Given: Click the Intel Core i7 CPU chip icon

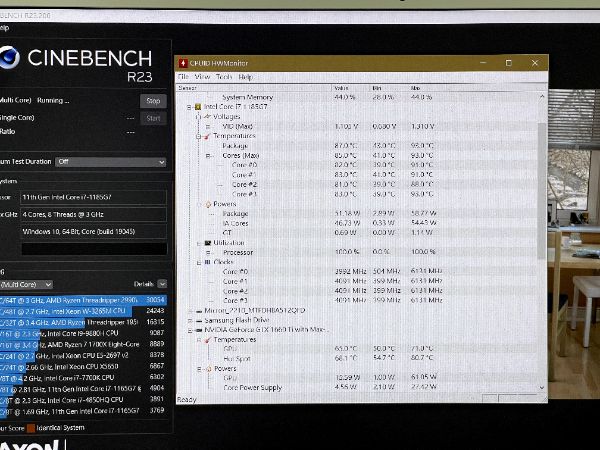Looking at the screenshot, I should point(198,107).
